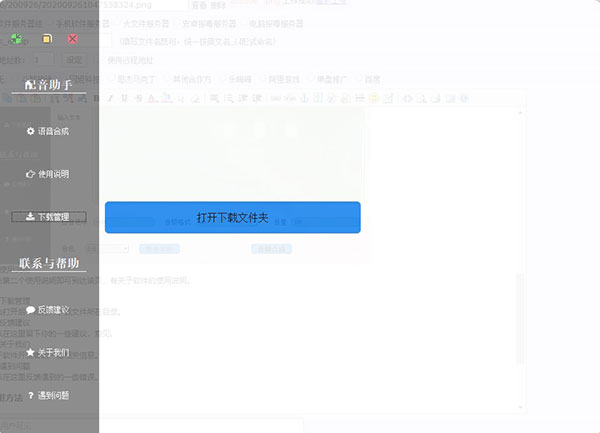Screen dimensions: 600x433
Task: Select 下载管理 in the sidebar
Action: (49, 217)
